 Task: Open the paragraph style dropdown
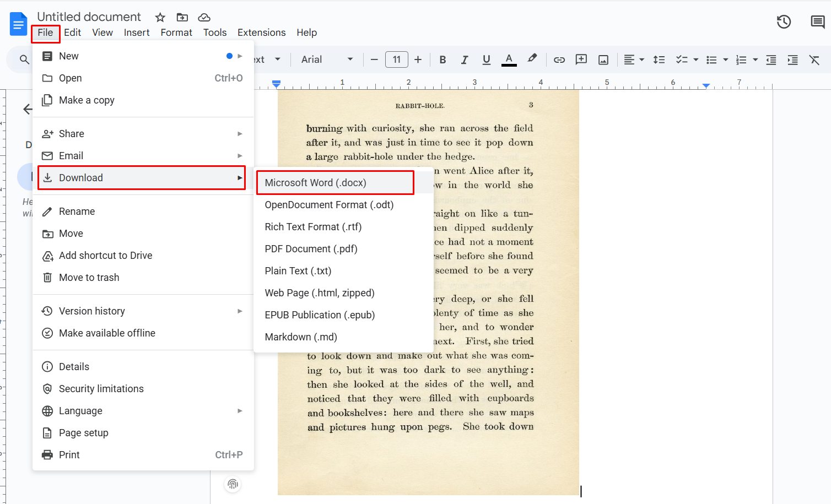point(267,59)
